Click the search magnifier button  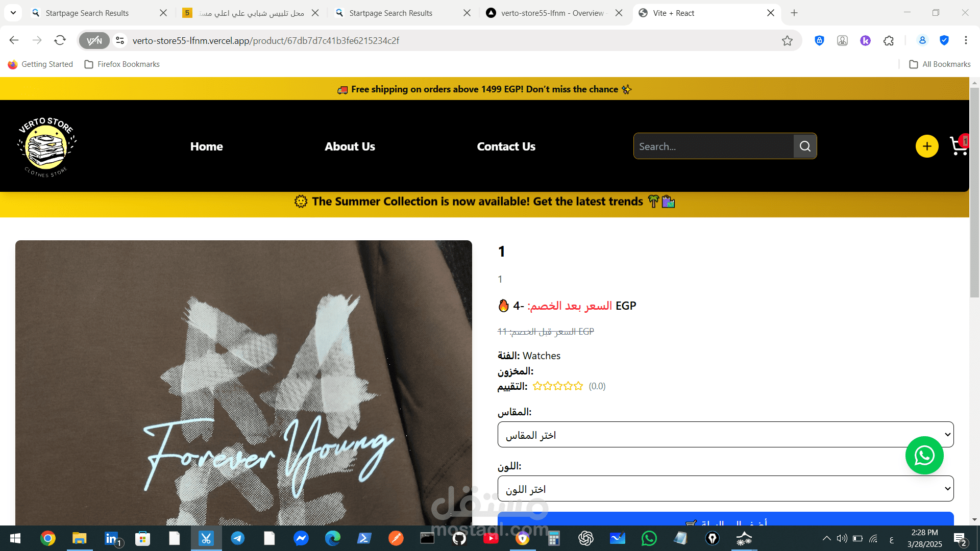coord(805,146)
